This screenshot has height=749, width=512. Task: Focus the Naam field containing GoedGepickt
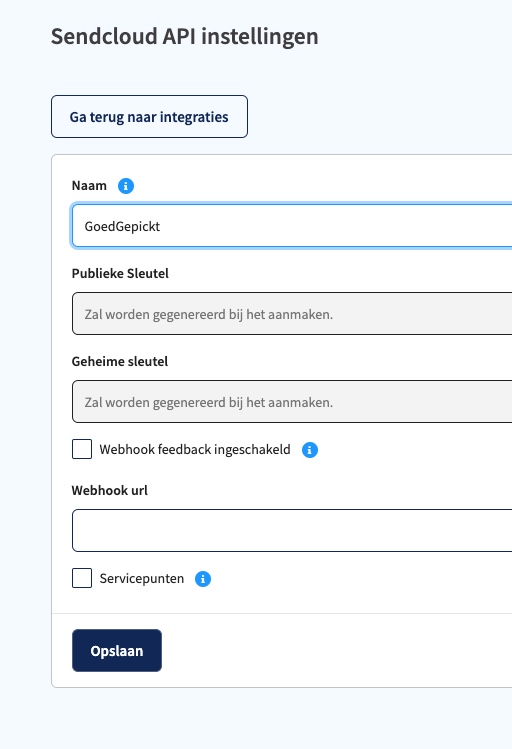pos(292,226)
